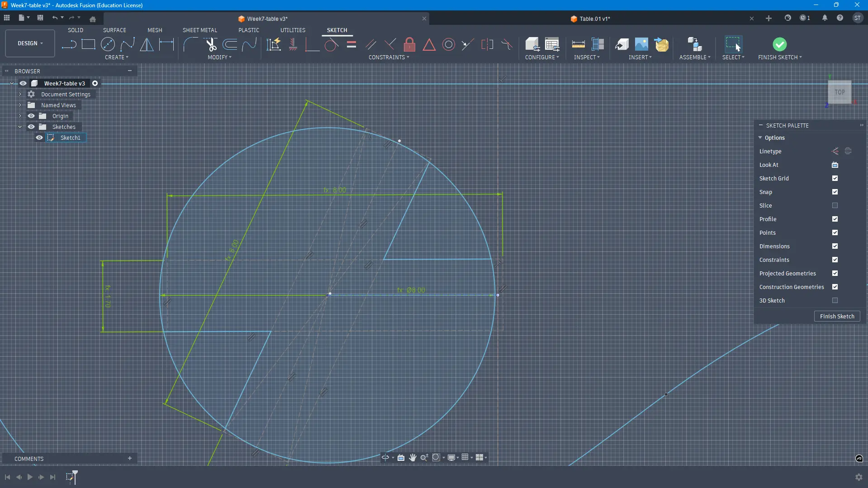Activate the Fillet tool in Modify
Viewport: 868px width, 488px height.
pyautogui.click(x=190, y=44)
